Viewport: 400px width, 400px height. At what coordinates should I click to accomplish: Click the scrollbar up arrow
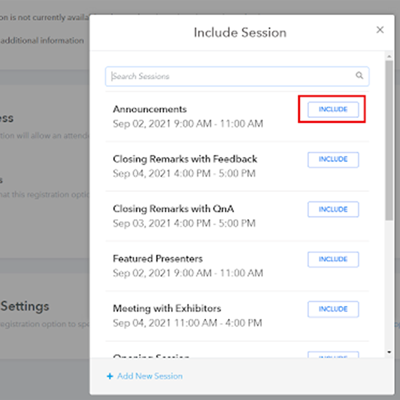point(389,56)
